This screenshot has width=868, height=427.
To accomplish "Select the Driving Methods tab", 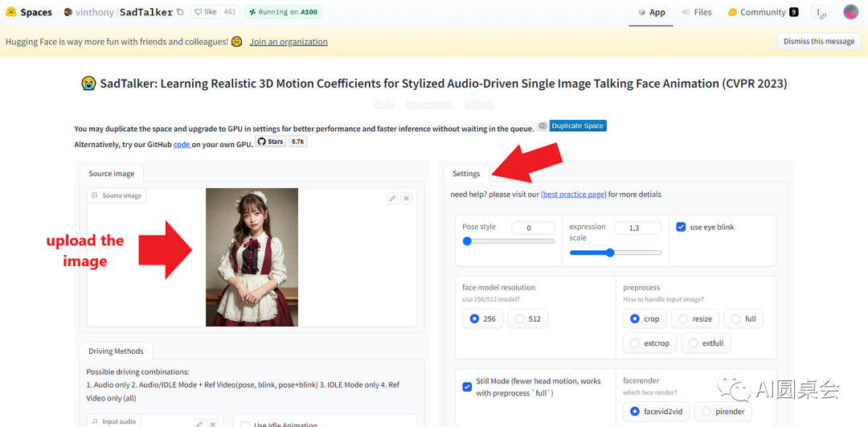I will pos(116,351).
